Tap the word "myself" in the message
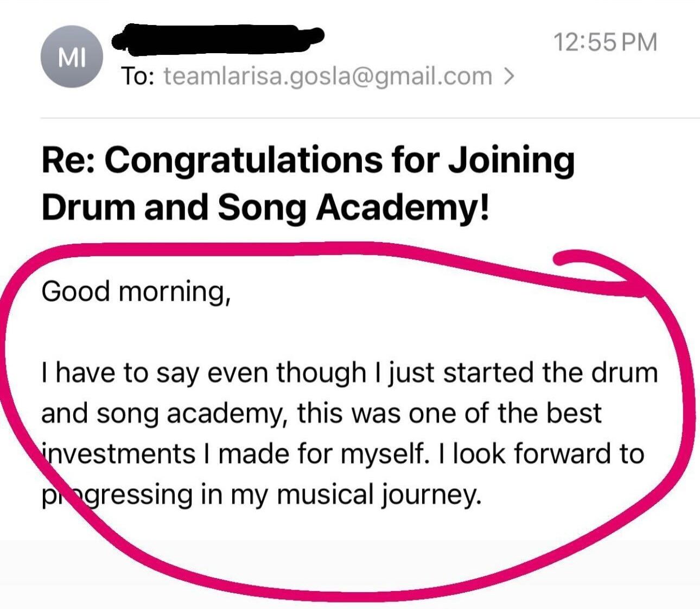 tap(381, 454)
